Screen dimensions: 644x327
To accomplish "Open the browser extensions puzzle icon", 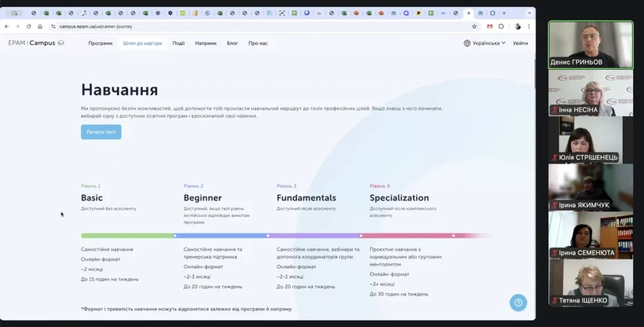I will tap(501, 26).
